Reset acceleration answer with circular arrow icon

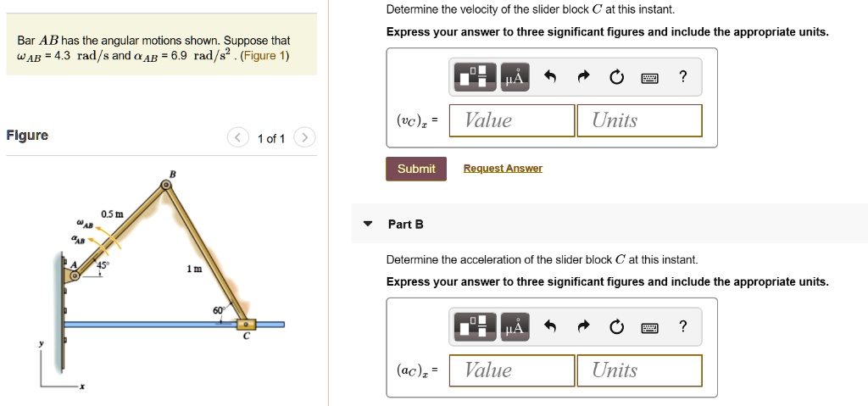pos(616,327)
